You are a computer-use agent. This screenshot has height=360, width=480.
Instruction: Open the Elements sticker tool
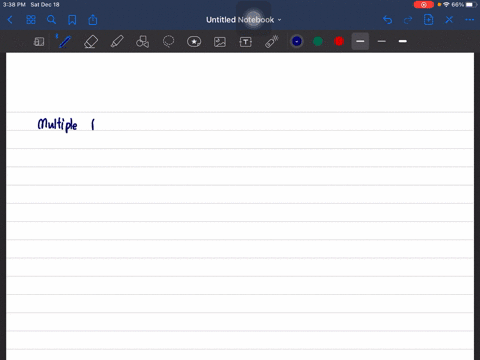pos(194,42)
